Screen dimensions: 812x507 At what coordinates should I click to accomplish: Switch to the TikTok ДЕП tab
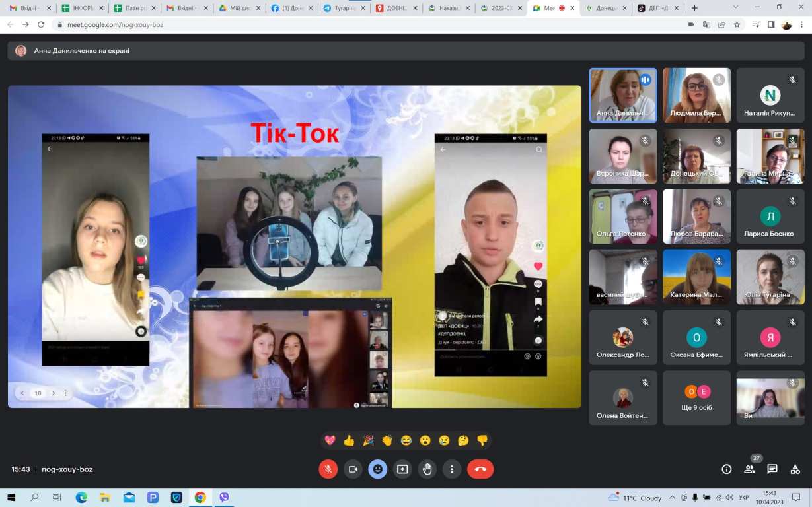coord(656,8)
